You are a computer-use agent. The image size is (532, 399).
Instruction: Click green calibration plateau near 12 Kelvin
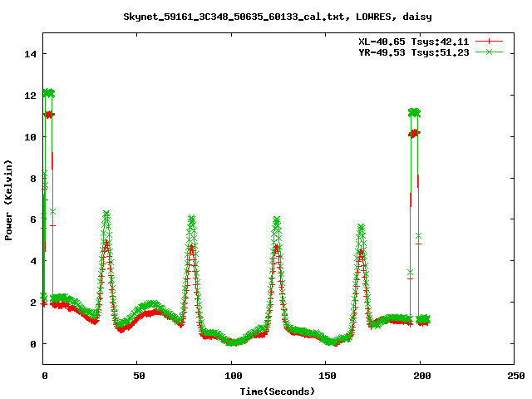pyautogui.click(x=49, y=92)
